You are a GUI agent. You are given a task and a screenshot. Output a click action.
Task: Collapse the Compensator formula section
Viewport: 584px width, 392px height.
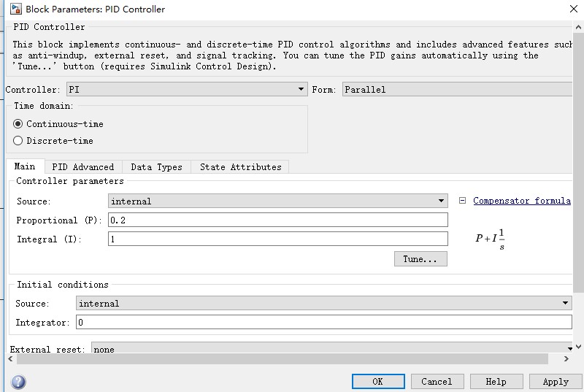(462, 201)
